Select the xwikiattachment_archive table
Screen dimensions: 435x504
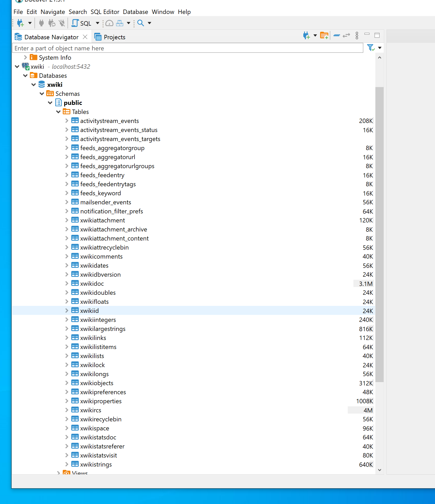(x=114, y=229)
